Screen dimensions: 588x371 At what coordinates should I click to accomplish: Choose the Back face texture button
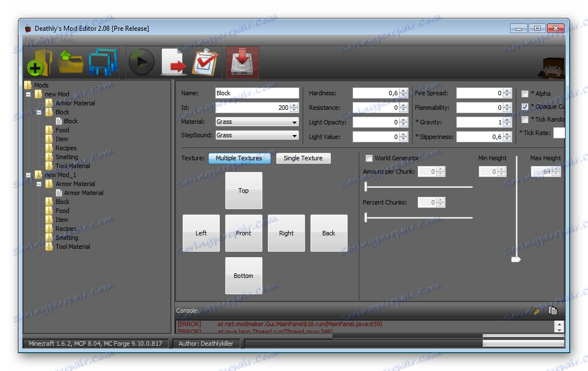(329, 233)
